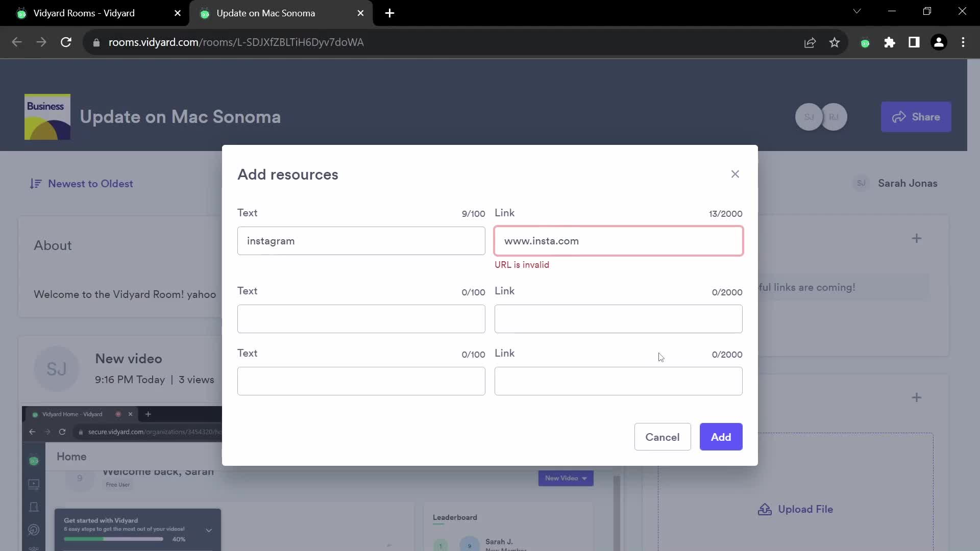Edit the link field containing www.insta.com

click(x=618, y=241)
